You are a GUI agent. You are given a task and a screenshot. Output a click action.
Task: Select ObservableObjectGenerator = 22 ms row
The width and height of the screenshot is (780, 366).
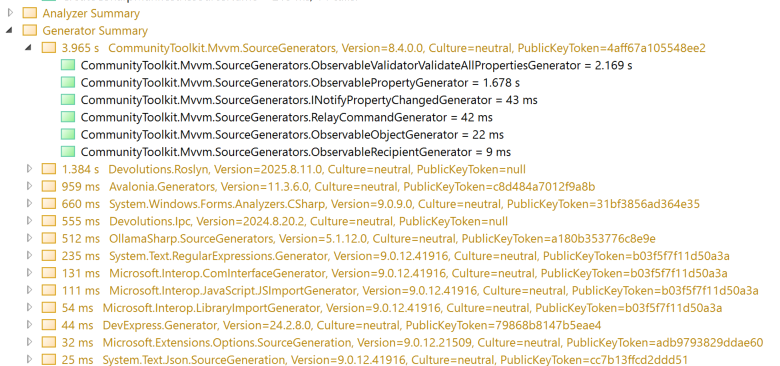point(292,135)
